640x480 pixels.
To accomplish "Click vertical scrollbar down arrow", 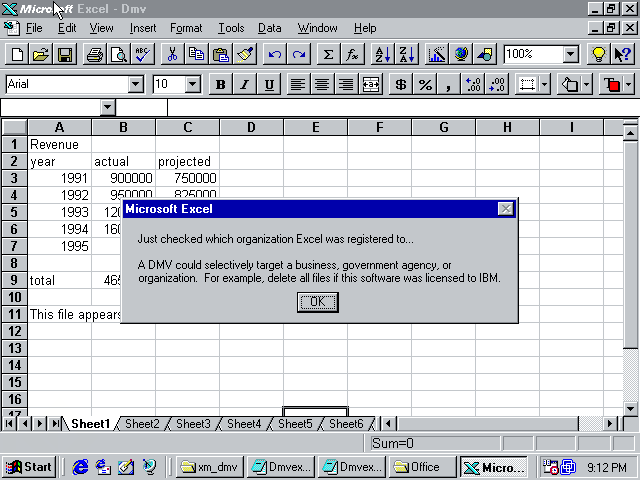I will pos(631,408).
